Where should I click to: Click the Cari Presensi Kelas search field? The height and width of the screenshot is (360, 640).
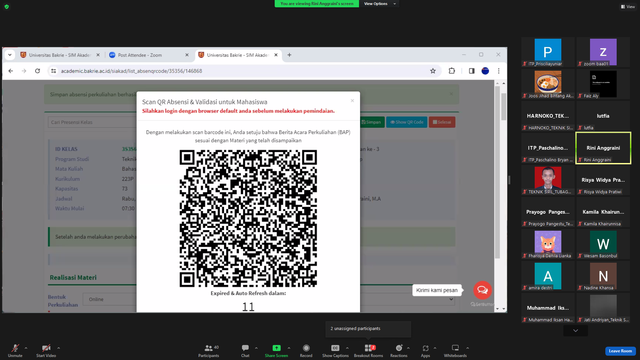(x=91, y=122)
